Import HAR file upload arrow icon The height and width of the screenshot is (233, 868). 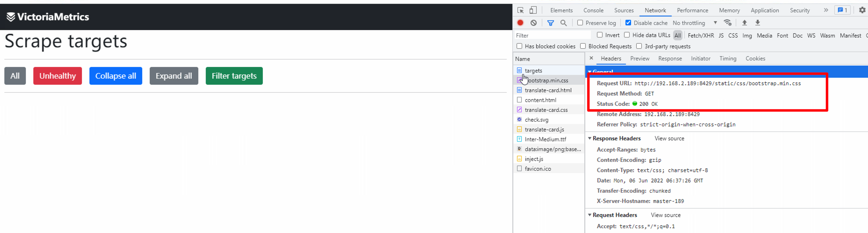pos(745,22)
